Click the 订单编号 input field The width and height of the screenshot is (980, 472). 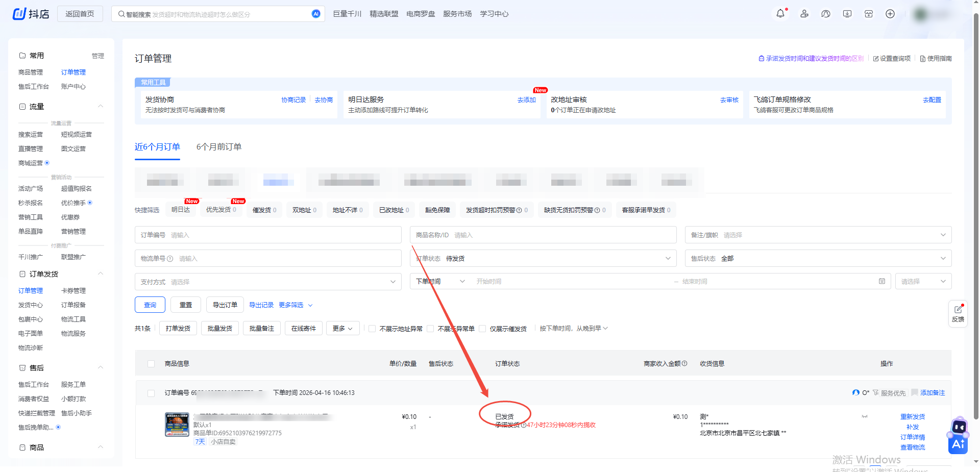(x=283, y=235)
